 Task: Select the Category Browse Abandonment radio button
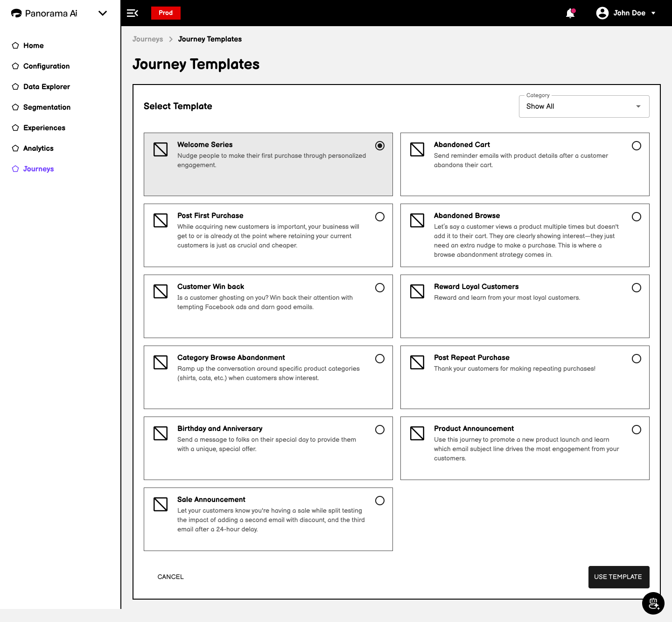pos(380,359)
